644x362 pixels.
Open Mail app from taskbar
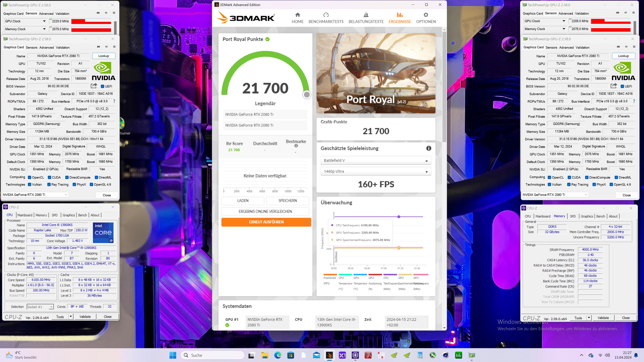[317, 355]
